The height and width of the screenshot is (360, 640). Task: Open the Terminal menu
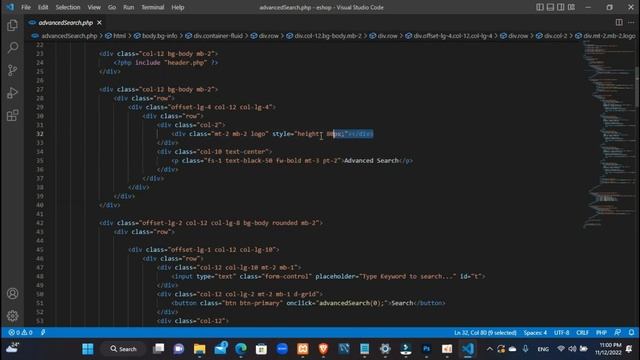click(x=153, y=7)
